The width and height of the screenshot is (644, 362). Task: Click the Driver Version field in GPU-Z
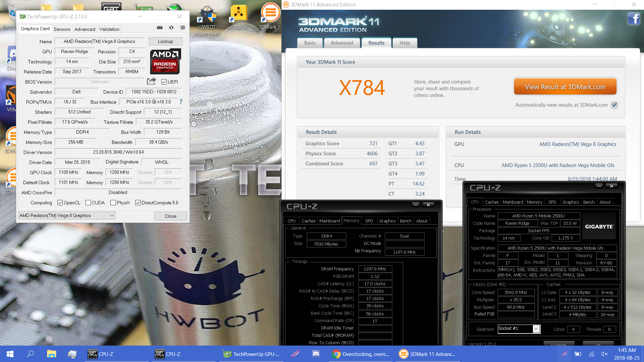pyautogui.click(x=118, y=152)
